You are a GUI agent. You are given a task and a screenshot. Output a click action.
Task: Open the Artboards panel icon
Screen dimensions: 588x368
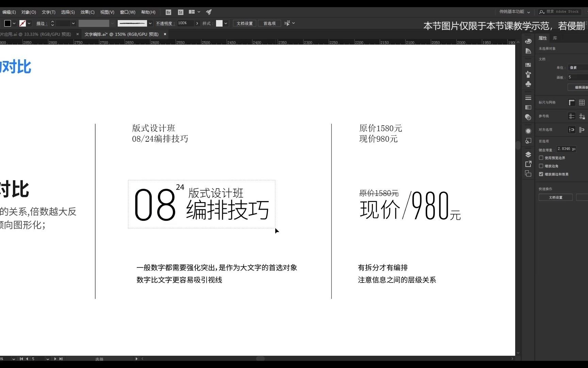click(x=528, y=173)
